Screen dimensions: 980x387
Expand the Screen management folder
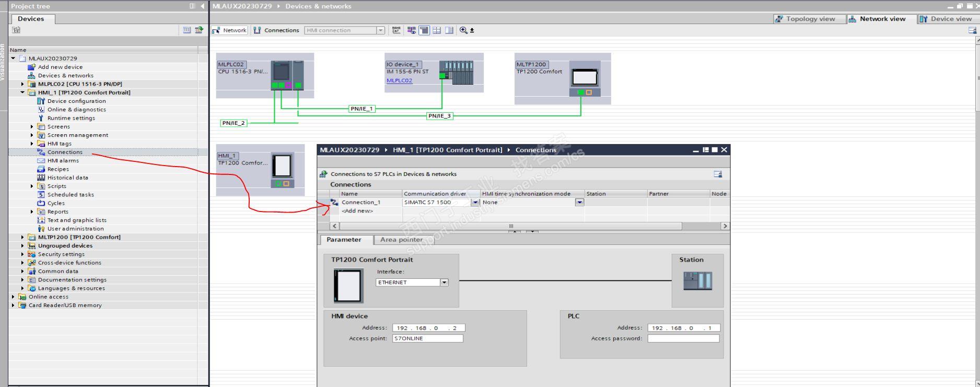[x=32, y=135]
